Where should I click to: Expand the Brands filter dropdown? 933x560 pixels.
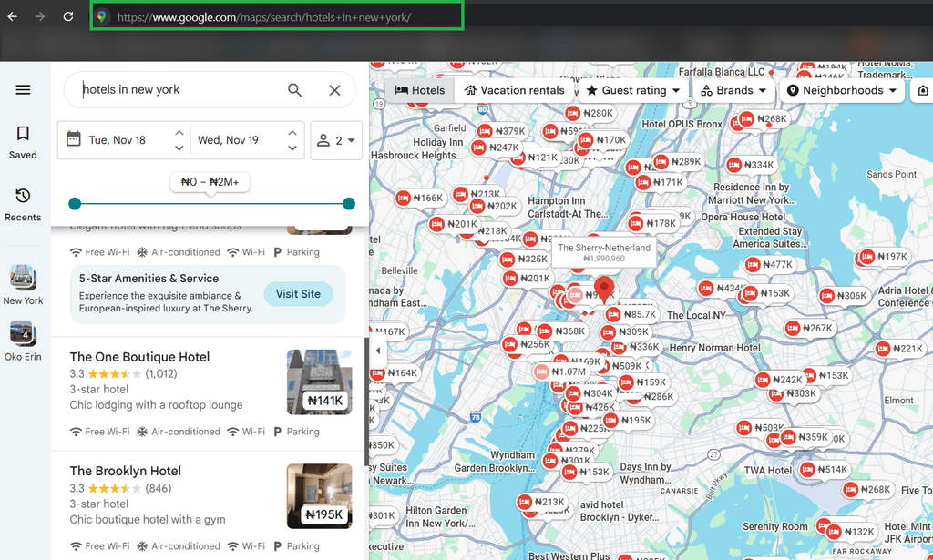[733, 90]
